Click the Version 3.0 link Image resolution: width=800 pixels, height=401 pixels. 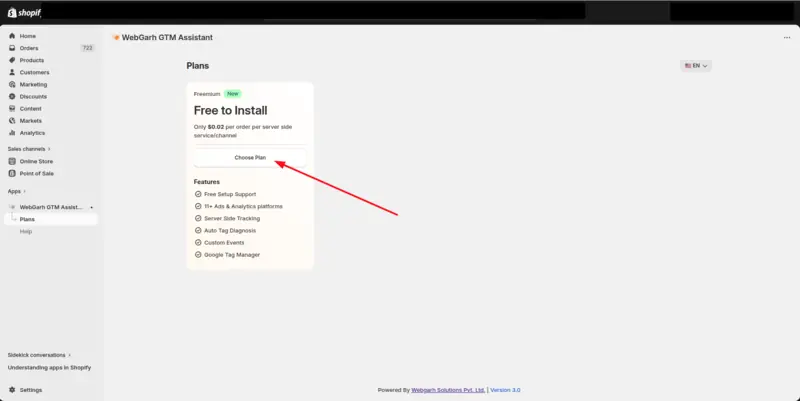505,390
